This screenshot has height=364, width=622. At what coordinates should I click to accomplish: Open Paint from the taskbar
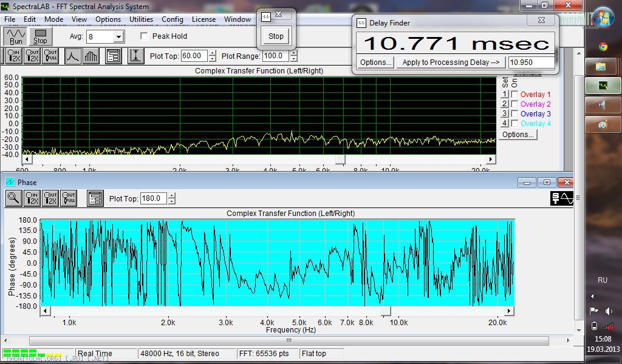pyautogui.click(x=603, y=124)
